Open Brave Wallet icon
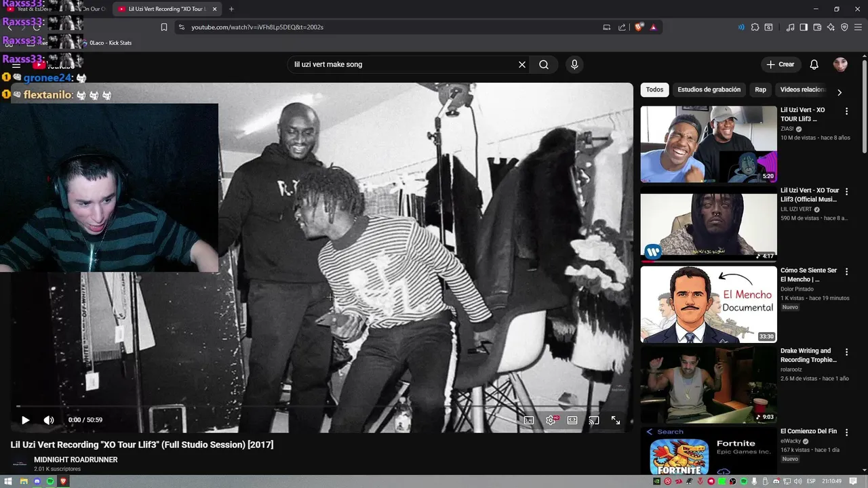Viewport: 868px width, 488px height. pyautogui.click(x=817, y=27)
